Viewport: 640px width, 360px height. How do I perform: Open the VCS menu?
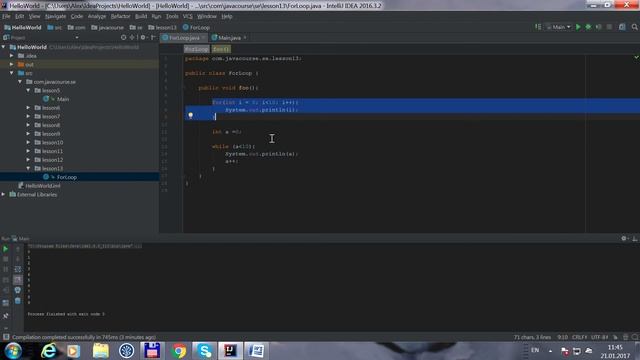pyautogui.click(x=187, y=16)
